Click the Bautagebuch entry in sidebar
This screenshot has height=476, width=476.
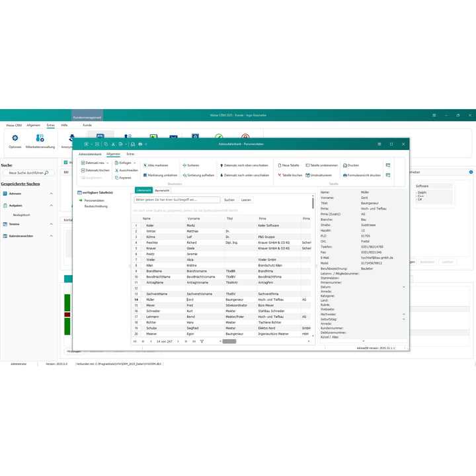[21, 215]
